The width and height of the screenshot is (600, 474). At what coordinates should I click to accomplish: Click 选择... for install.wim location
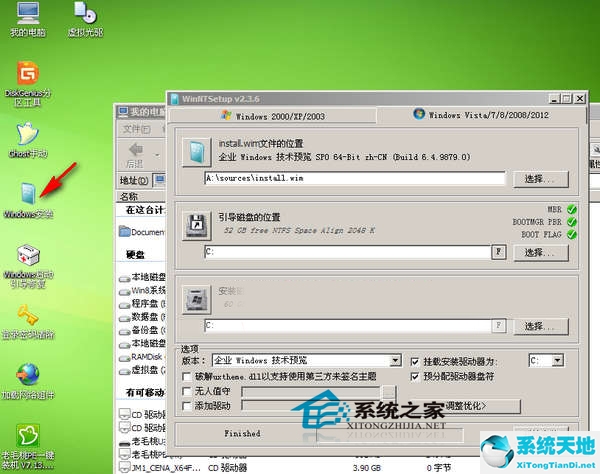coord(540,179)
